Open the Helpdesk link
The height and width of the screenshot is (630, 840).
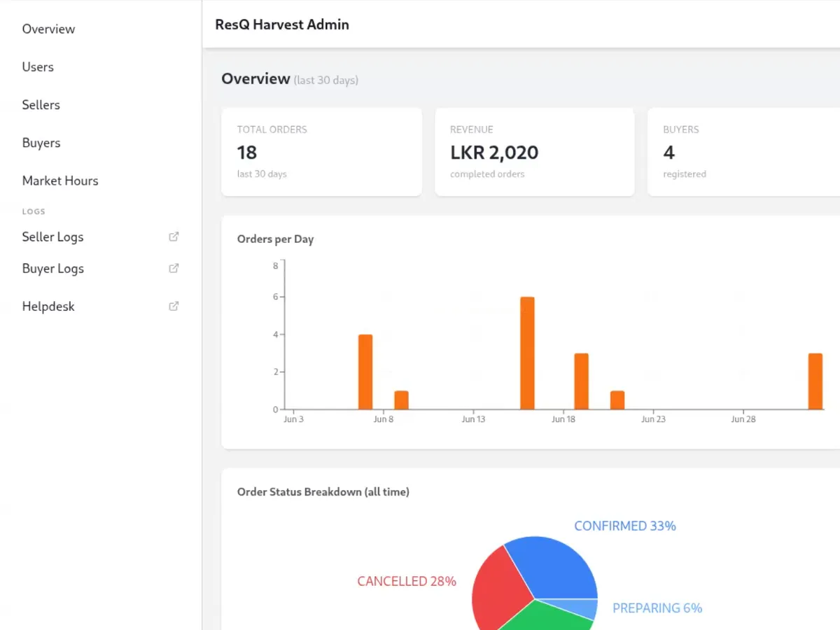[x=48, y=306]
